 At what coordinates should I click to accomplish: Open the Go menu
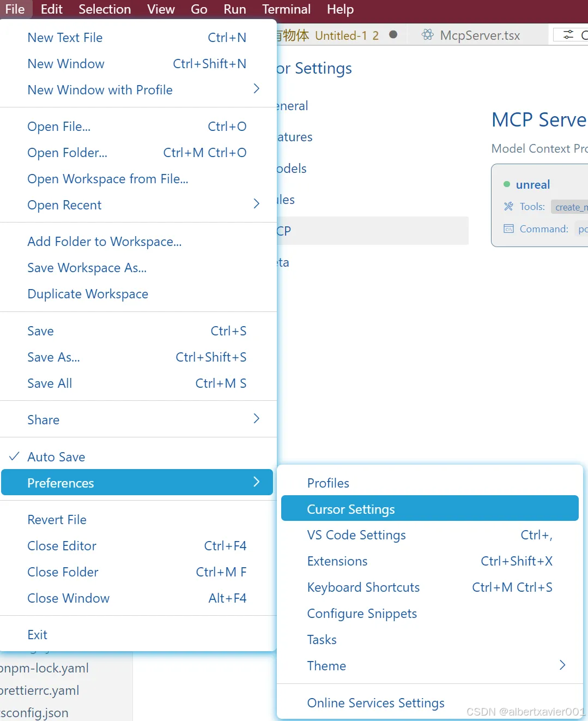click(x=199, y=9)
